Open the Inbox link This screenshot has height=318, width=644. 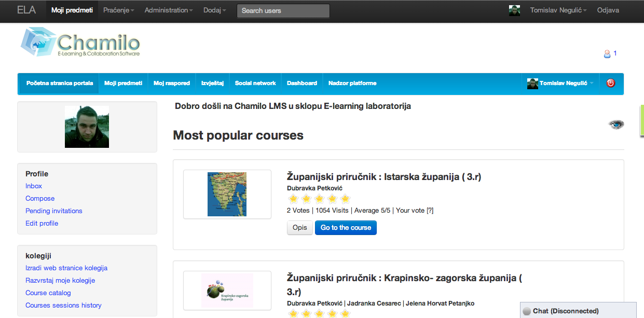pos(34,186)
